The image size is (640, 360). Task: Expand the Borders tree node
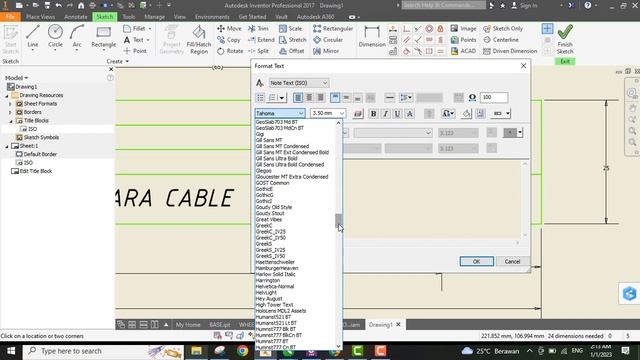point(10,112)
